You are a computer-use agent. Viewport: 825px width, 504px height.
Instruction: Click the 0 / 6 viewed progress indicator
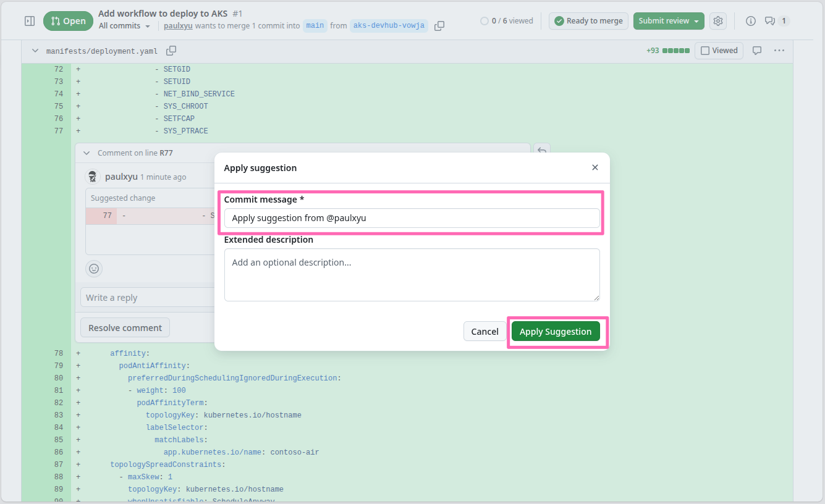(507, 21)
